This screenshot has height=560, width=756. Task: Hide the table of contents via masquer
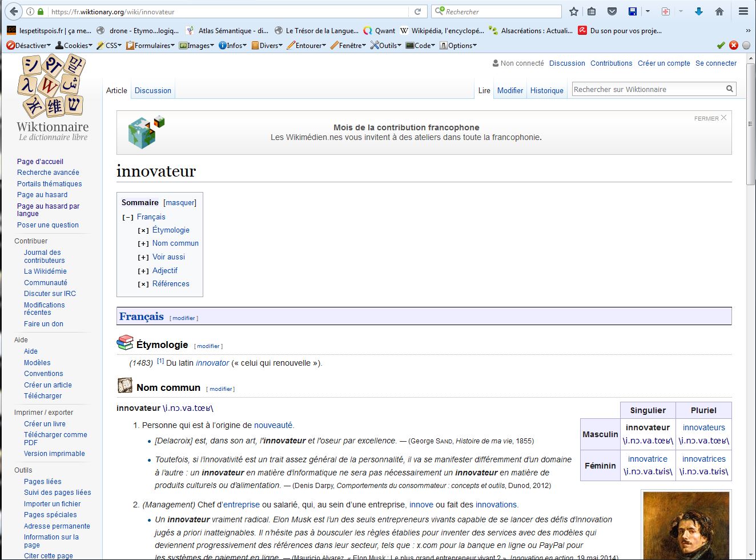click(180, 203)
